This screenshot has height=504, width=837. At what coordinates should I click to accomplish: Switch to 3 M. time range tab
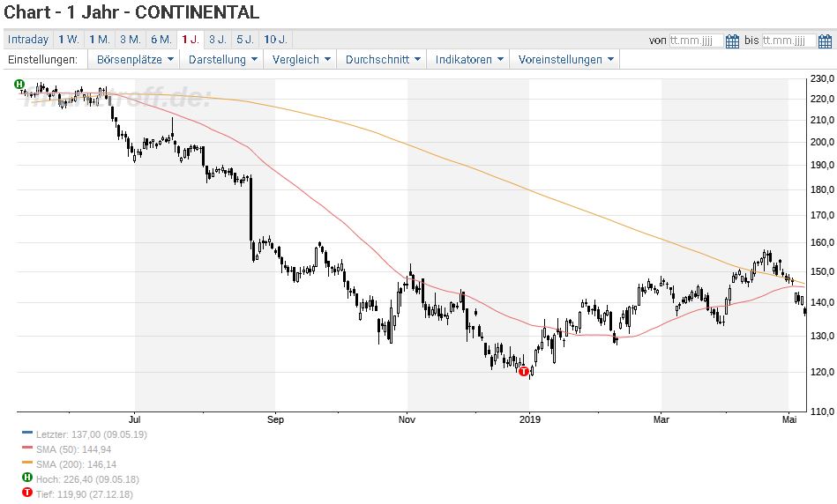tap(131, 40)
